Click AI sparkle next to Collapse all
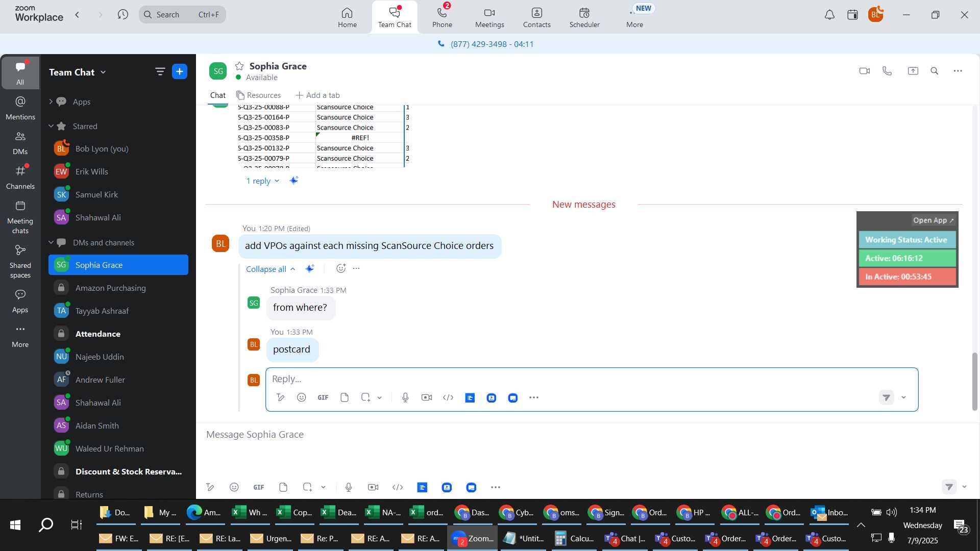 [x=309, y=268]
